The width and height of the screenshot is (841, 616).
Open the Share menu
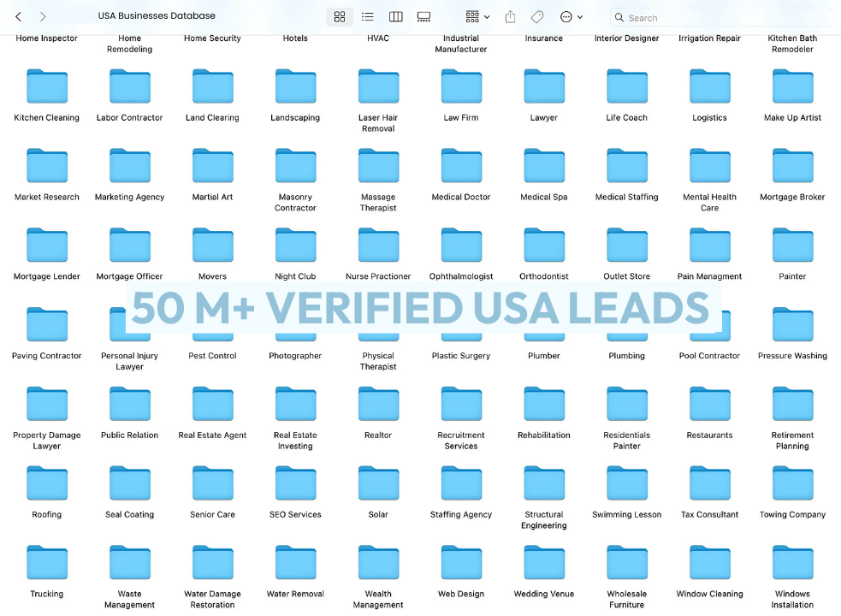click(x=510, y=16)
